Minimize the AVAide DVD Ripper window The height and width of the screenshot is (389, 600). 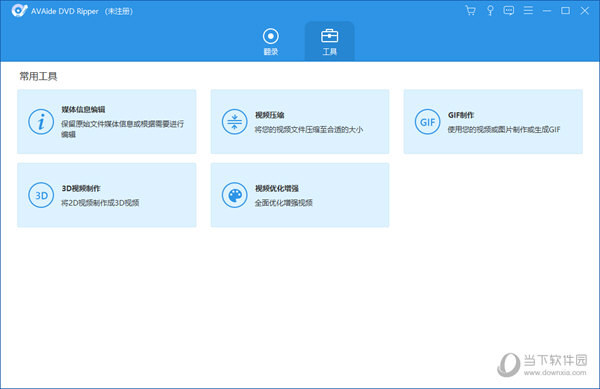[x=547, y=11]
